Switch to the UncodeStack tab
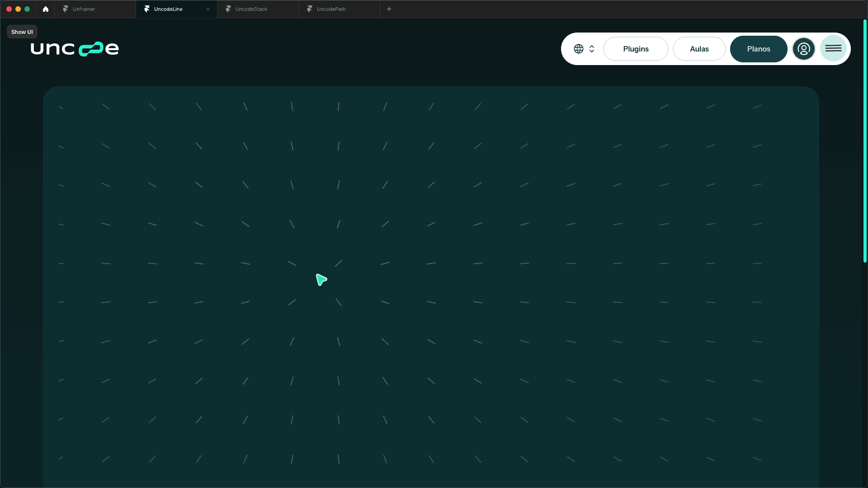Screen dimensions: 868x488 coord(258,9)
